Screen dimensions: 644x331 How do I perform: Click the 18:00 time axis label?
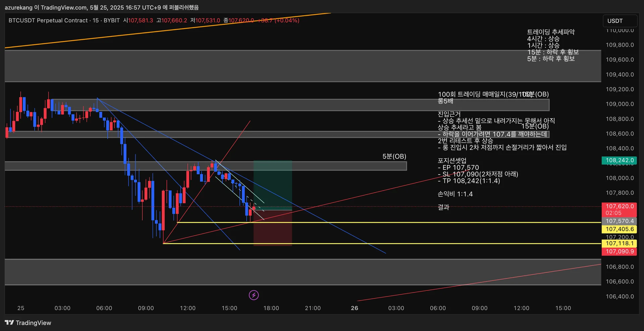(x=271, y=308)
